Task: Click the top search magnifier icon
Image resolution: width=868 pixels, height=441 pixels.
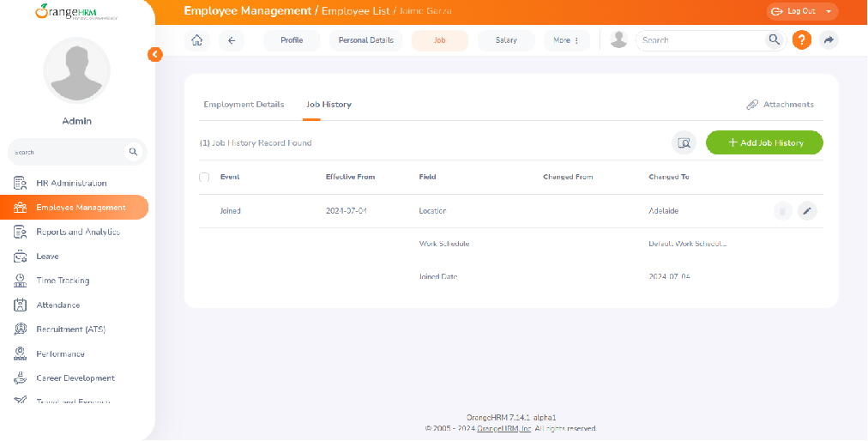Action: (x=774, y=39)
